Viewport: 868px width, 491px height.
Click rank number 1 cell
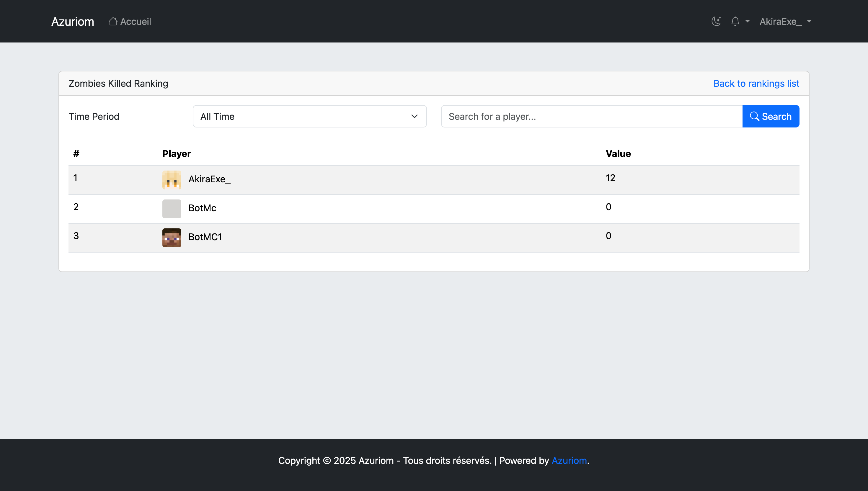point(76,178)
